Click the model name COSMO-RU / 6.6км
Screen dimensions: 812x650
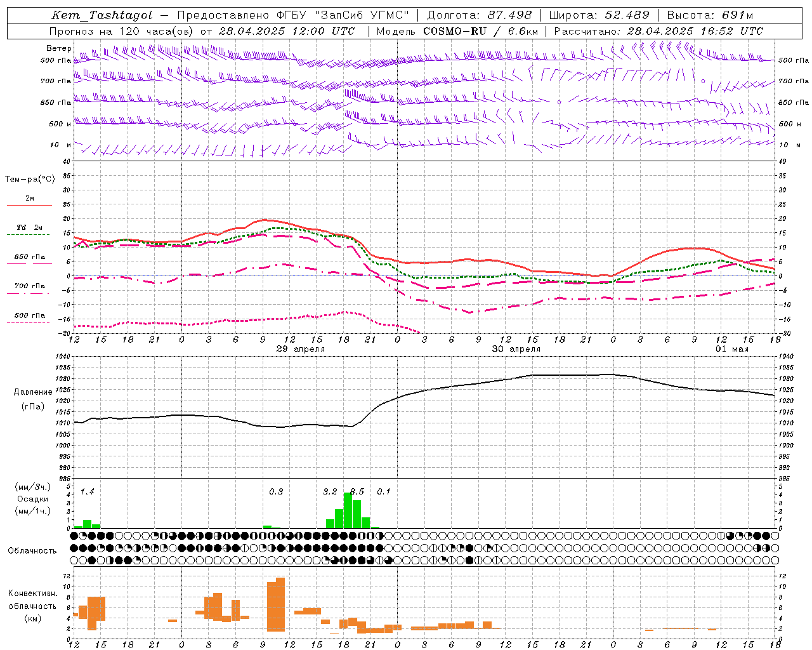[x=480, y=30]
